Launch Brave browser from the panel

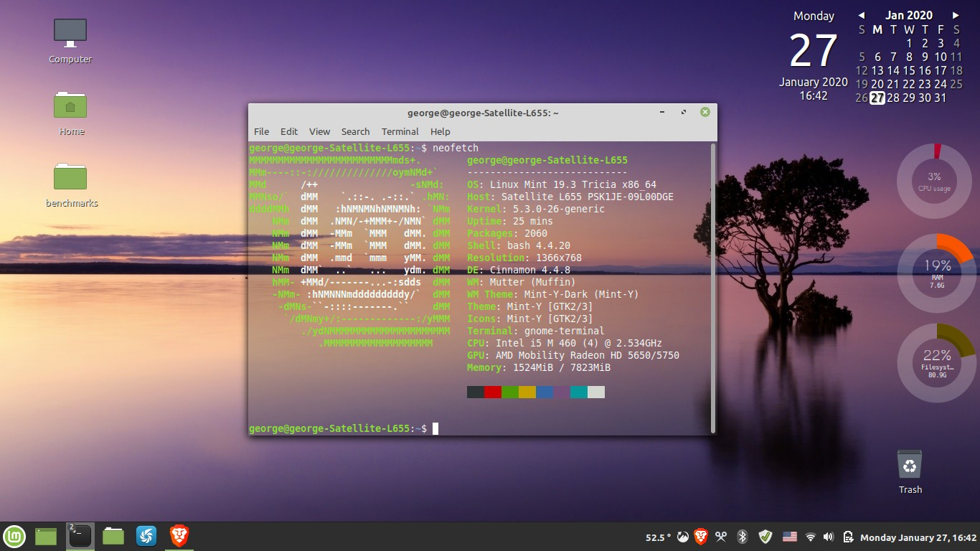click(x=179, y=536)
